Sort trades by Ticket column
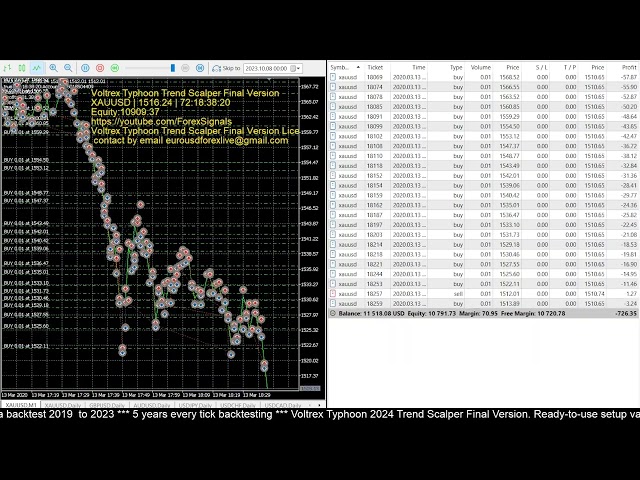Screen dimensions: 640x480 click(x=375, y=67)
